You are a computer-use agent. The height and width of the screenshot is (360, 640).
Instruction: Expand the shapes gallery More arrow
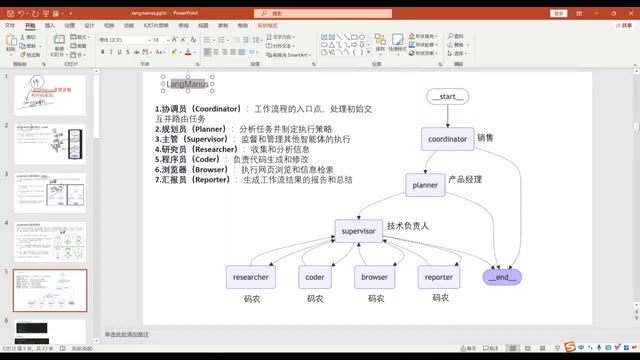369,52
